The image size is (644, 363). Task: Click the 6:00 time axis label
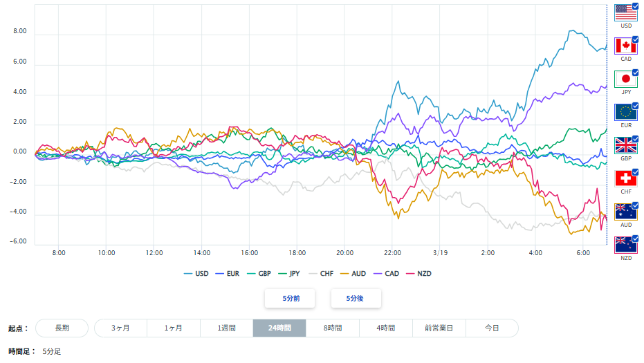tap(583, 253)
